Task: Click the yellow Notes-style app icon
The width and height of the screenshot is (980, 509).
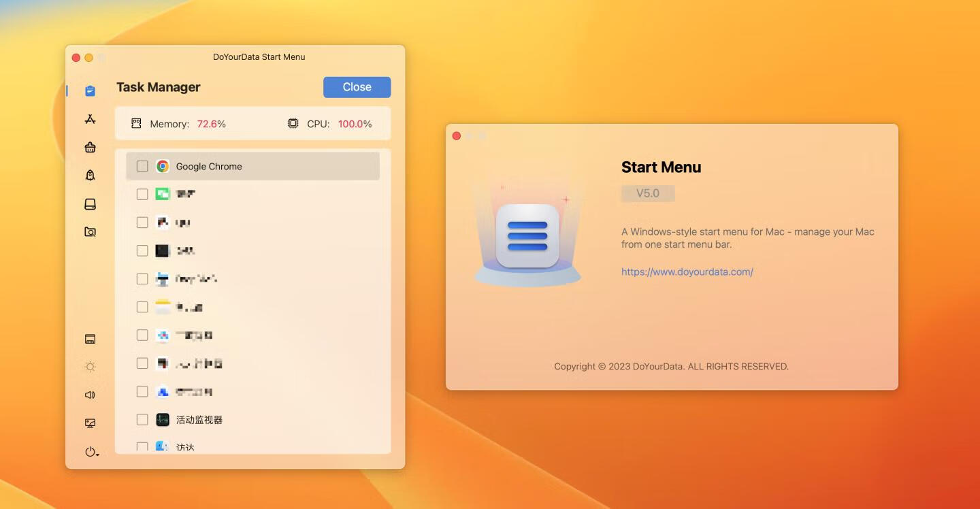Action: [162, 307]
